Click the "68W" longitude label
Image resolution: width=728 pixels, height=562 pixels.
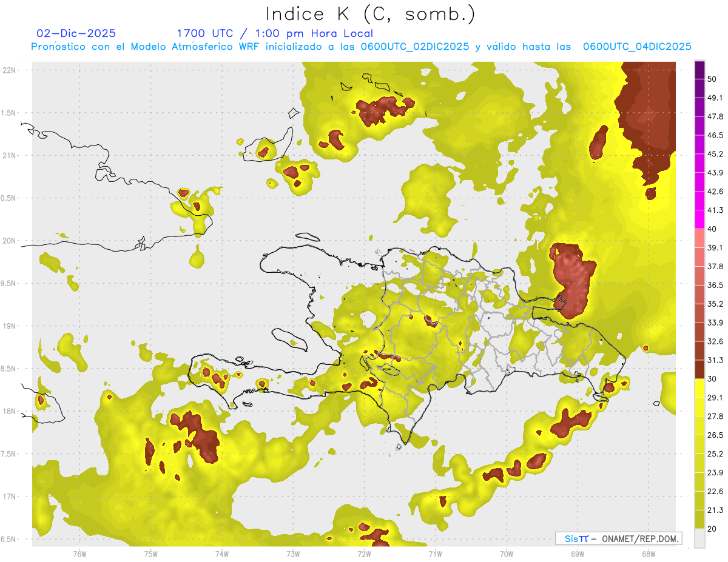(648, 554)
